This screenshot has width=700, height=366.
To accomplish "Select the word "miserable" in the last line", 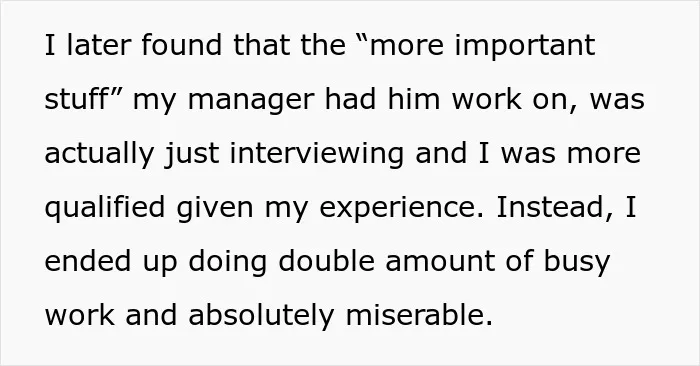I will (x=415, y=315).
